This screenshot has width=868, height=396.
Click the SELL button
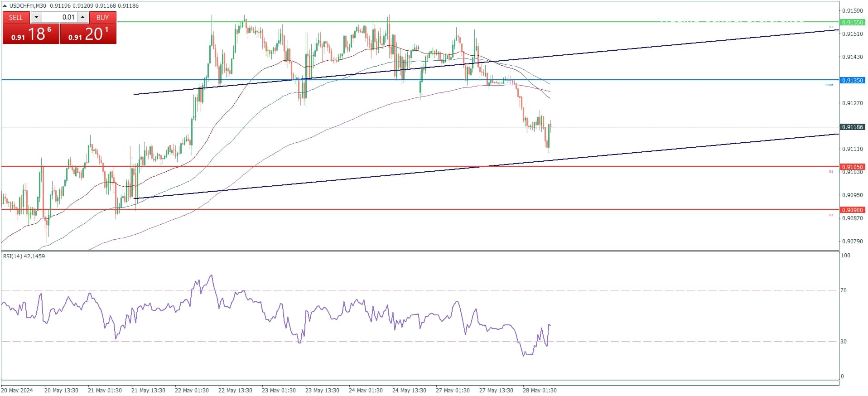(x=16, y=17)
